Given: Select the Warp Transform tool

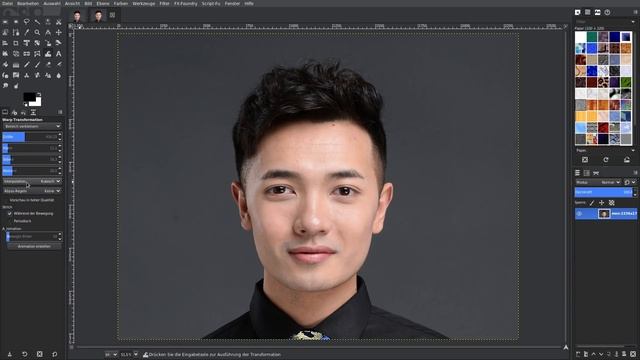Looking at the screenshot, I should (x=48, y=53).
